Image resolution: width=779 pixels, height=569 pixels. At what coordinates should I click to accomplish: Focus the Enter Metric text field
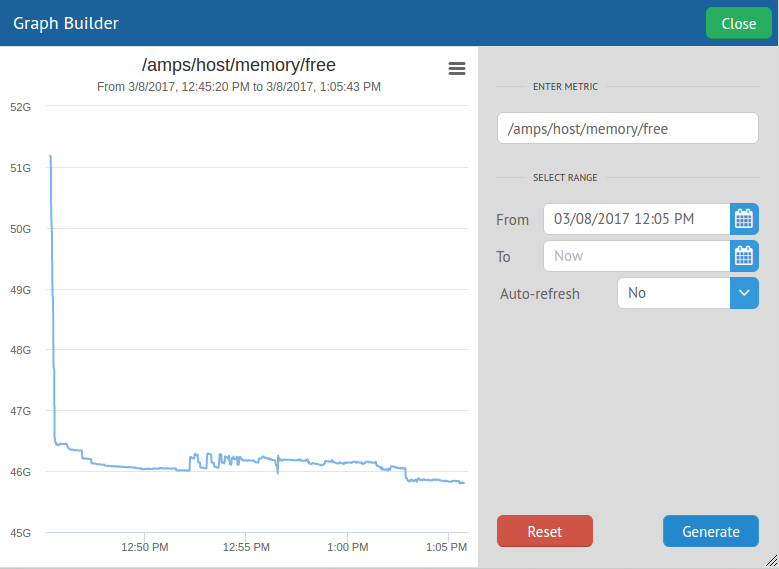[x=627, y=129]
